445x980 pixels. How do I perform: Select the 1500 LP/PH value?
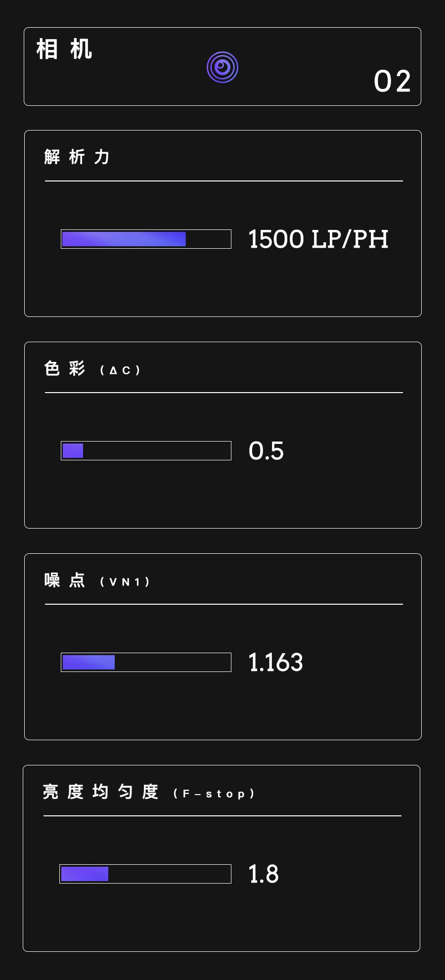[318, 239]
